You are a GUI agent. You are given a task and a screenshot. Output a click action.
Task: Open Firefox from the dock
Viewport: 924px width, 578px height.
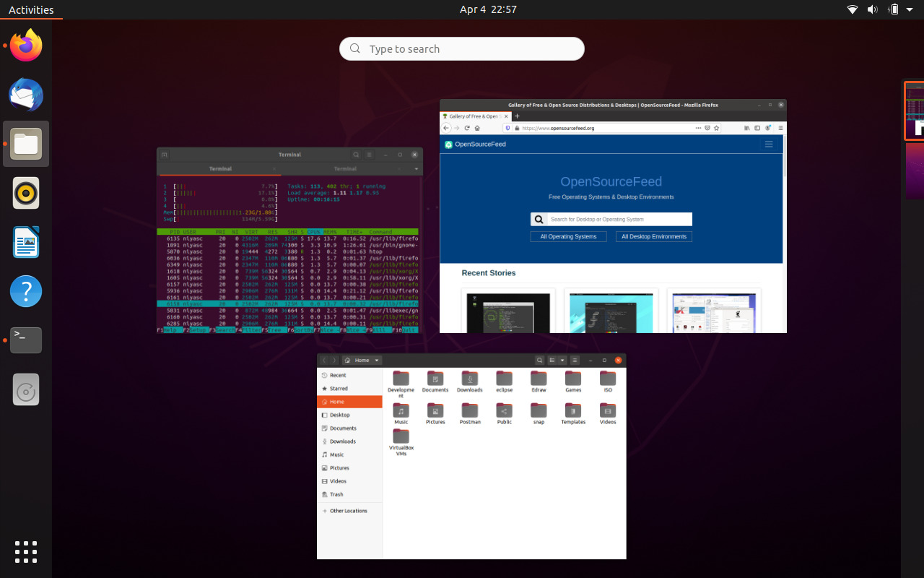point(25,46)
